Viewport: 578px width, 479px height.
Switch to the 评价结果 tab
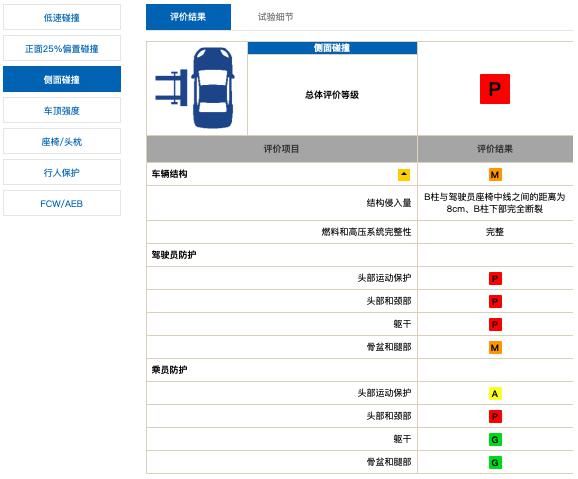188,17
